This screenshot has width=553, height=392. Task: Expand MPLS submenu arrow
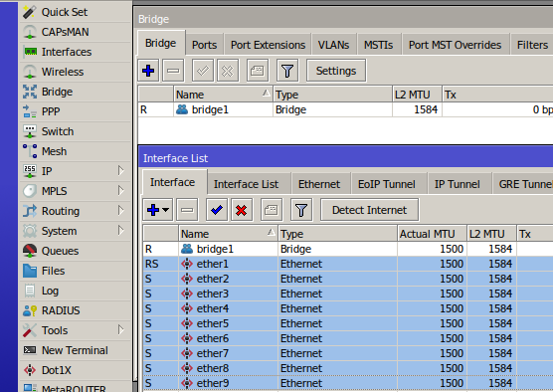pyautogui.click(x=121, y=191)
